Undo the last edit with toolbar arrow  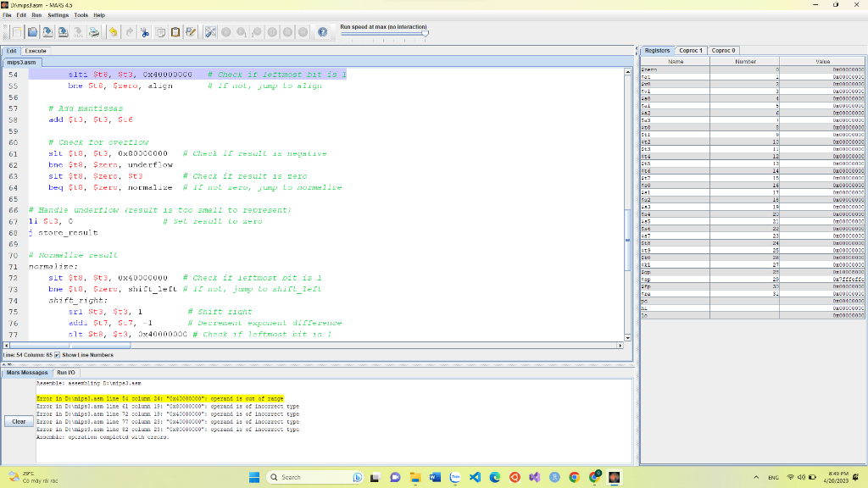[x=114, y=32]
